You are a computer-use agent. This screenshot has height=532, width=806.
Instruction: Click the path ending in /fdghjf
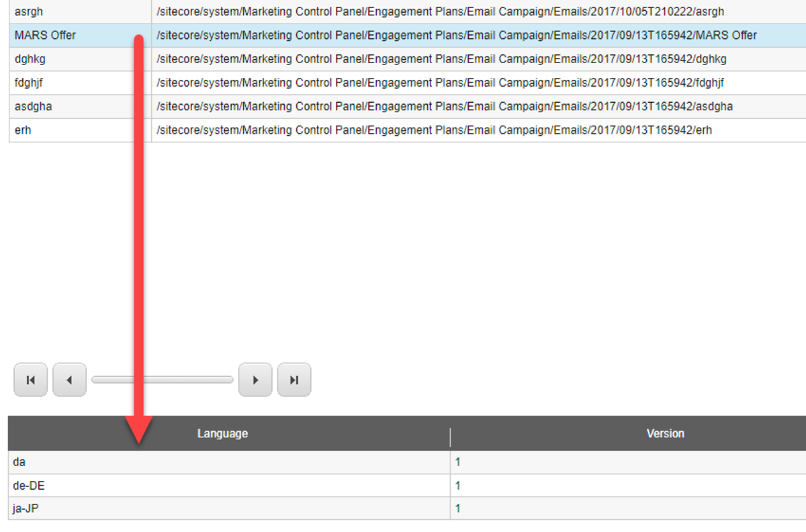coord(440,83)
